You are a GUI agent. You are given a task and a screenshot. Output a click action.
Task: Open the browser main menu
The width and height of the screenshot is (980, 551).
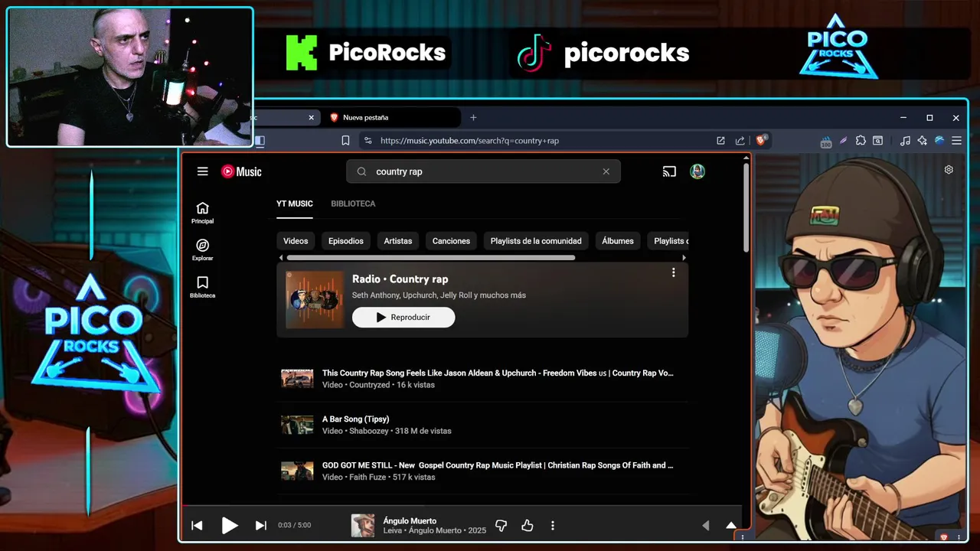(x=956, y=141)
